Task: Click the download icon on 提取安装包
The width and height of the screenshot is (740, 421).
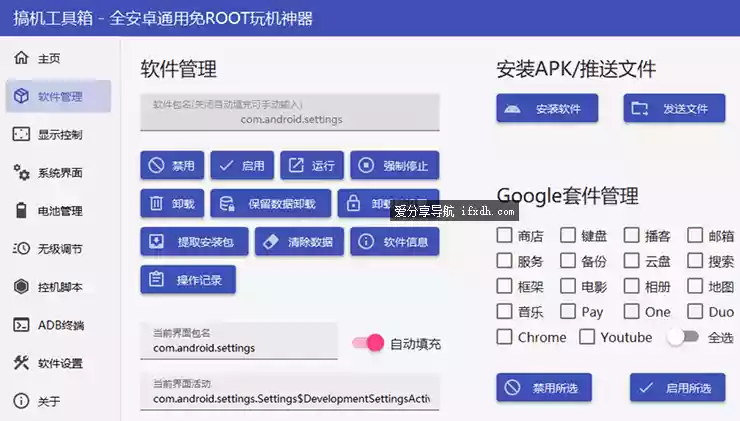Action: (156, 242)
